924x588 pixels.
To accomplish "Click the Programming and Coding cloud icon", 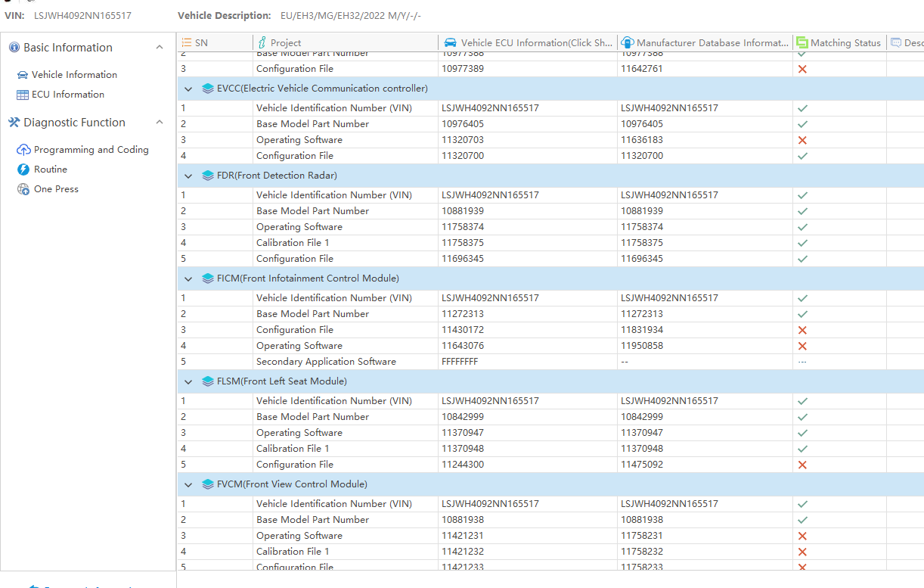I will tap(23, 150).
